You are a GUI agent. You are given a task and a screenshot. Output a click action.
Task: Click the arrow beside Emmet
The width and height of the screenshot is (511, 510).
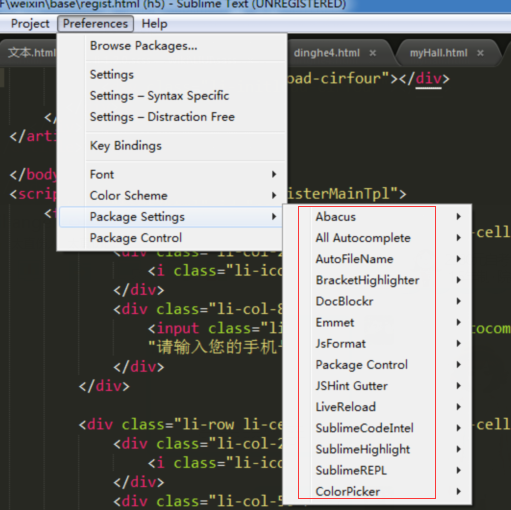[x=459, y=322]
